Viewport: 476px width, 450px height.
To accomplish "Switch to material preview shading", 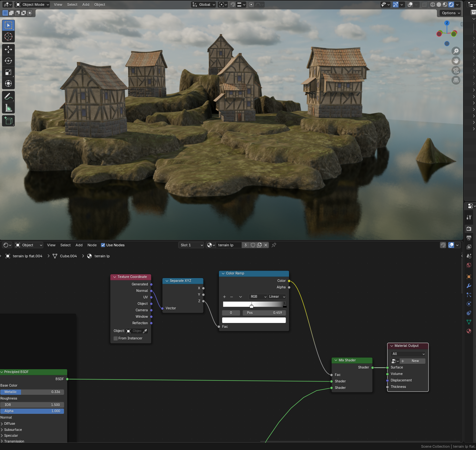I will (x=445, y=5).
